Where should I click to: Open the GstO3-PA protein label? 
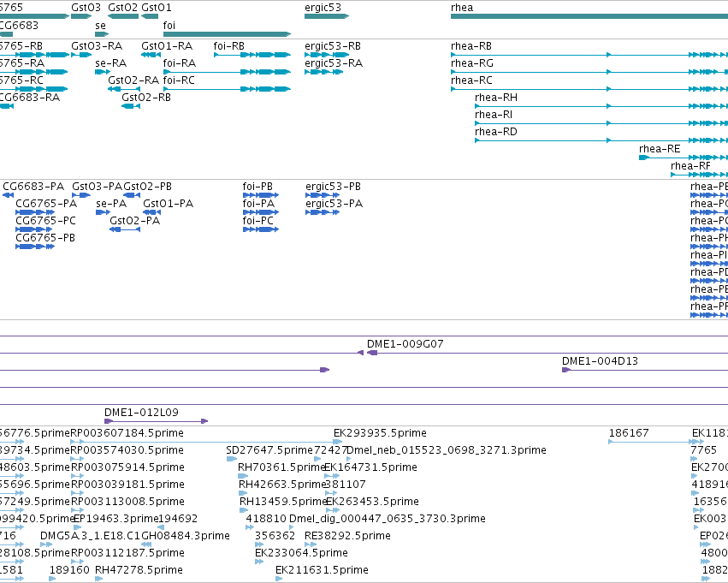pyautogui.click(x=97, y=187)
